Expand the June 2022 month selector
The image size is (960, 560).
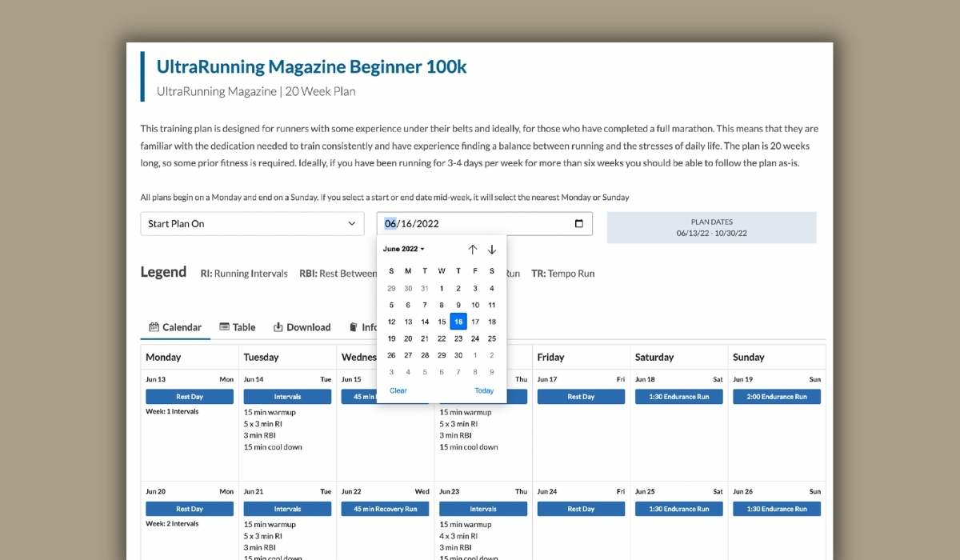click(x=404, y=249)
